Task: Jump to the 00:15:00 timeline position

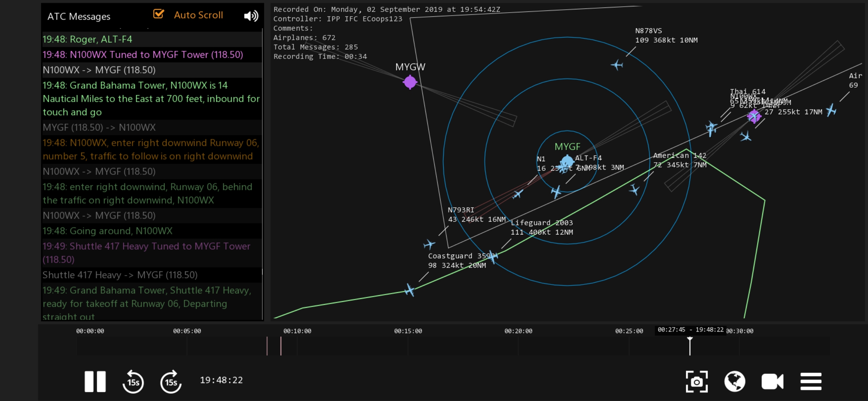Action: pos(408,345)
